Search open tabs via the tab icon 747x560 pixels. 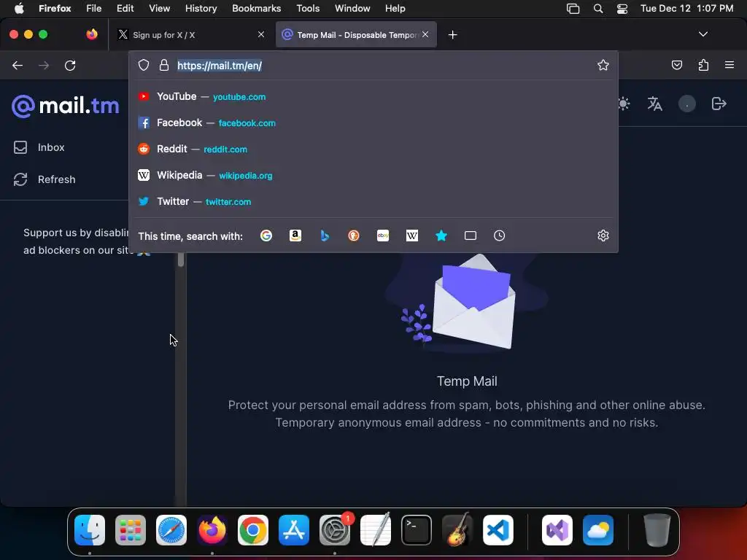[x=471, y=236]
